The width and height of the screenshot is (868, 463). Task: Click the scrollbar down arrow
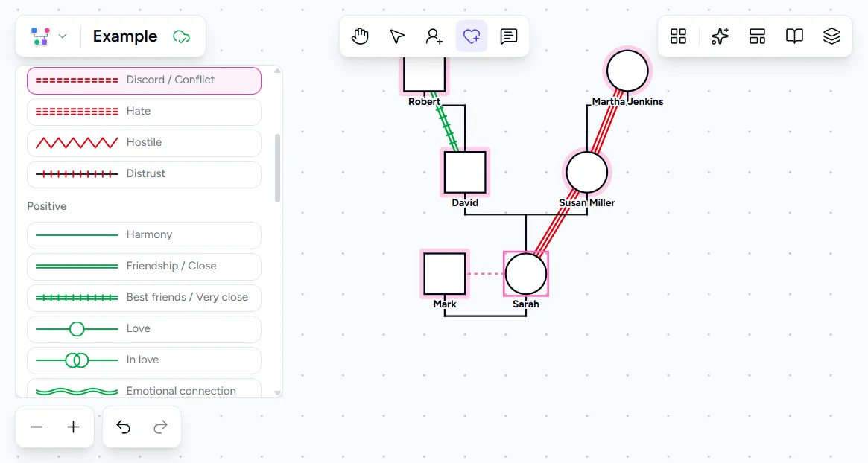point(277,393)
